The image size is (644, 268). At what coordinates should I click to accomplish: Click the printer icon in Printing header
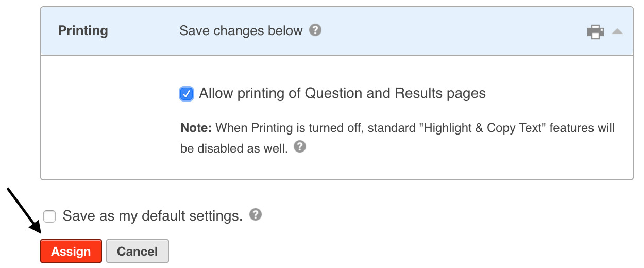pyautogui.click(x=596, y=31)
